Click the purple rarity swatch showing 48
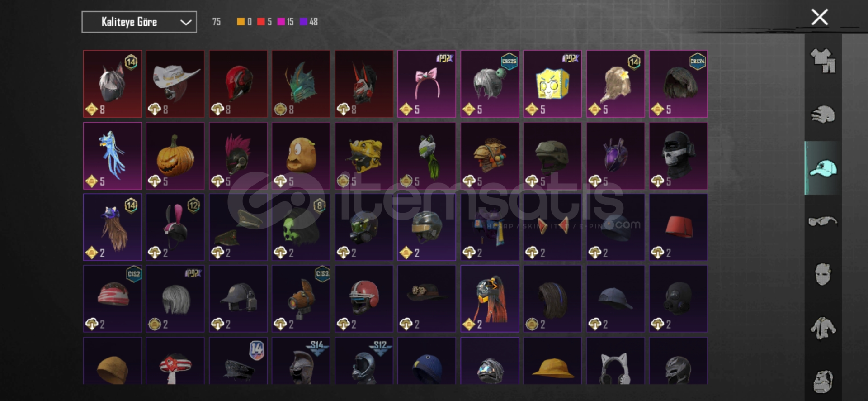868x401 pixels. (304, 22)
